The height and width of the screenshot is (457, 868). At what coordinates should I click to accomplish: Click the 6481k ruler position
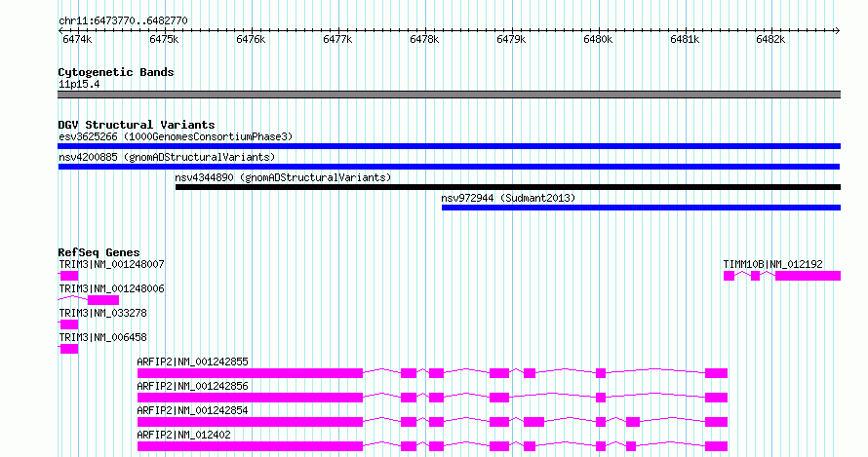tap(685, 39)
